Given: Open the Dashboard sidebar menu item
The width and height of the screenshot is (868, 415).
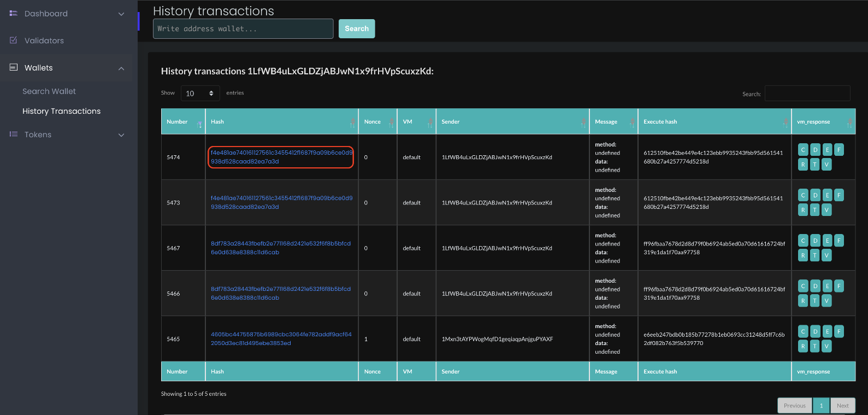Looking at the screenshot, I should [46, 14].
